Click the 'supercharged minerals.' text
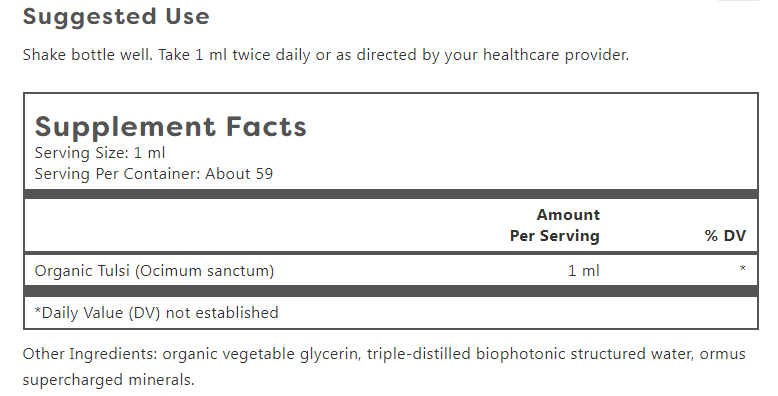 [108, 380]
